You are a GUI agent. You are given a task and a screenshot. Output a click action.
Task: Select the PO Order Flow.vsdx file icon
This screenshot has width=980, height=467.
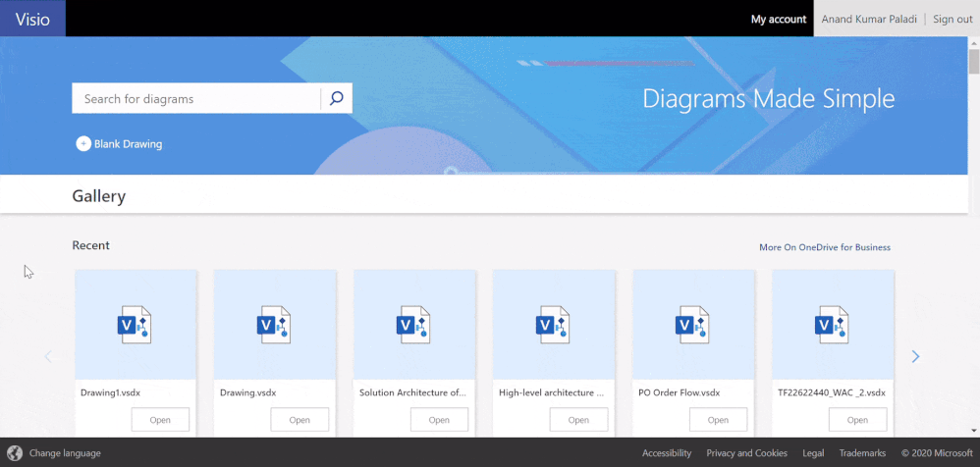pyautogui.click(x=692, y=325)
